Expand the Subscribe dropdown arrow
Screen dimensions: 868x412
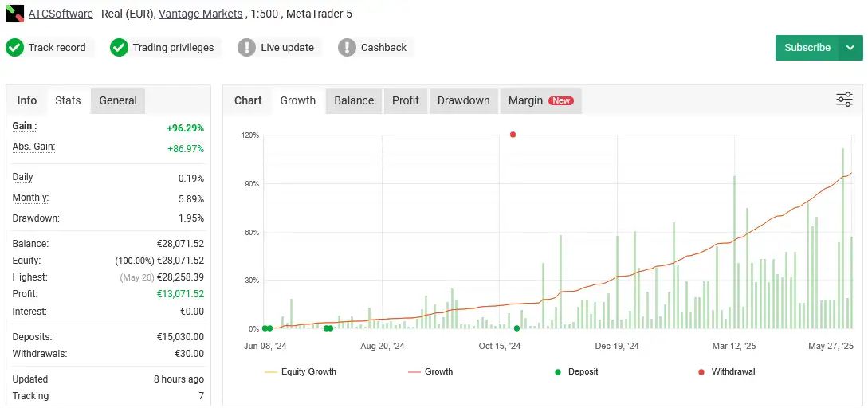(850, 48)
